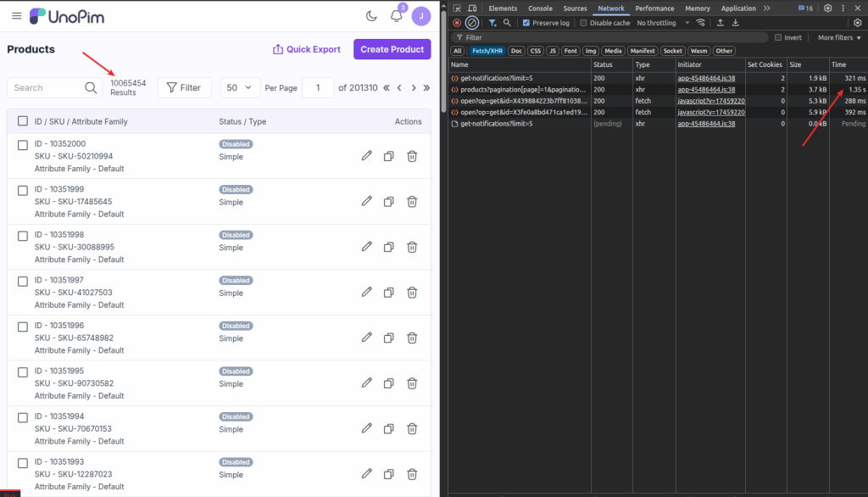This screenshot has height=497, width=868.
Task: Select element inspector tool in DevTools
Action: (457, 8)
